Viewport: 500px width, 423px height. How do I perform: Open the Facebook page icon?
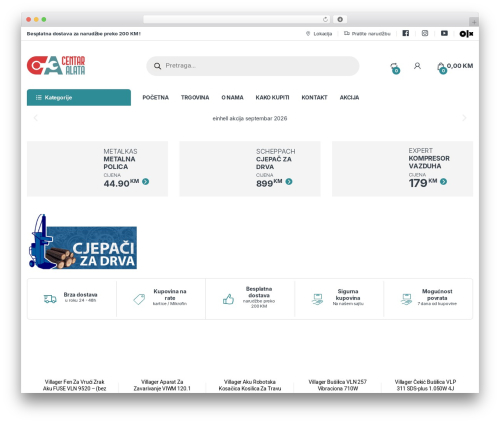(x=405, y=33)
